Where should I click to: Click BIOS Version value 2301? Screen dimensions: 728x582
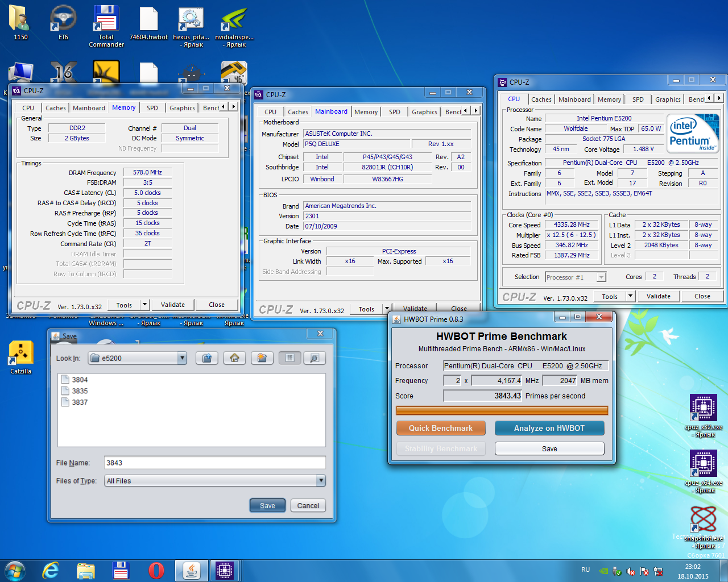(387, 216)
